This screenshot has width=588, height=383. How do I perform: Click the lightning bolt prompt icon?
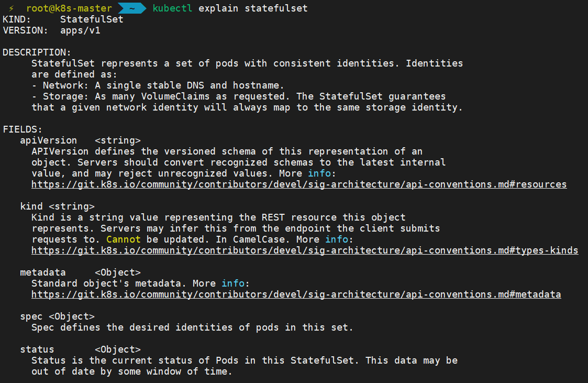pos(12,8)
